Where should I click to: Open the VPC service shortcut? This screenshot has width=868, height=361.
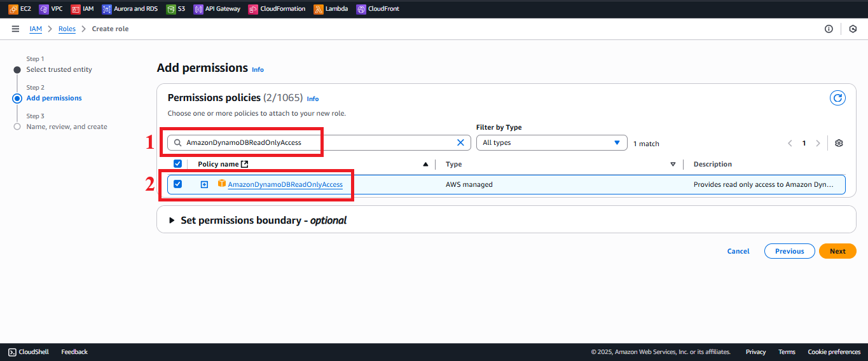(51, 9)
